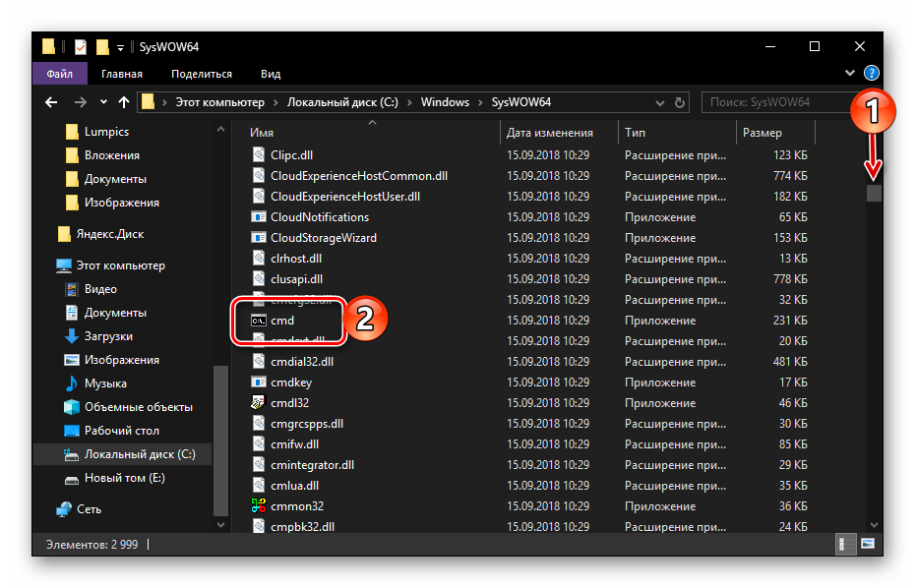Open the recent locations dropdown arrow
Image resolution: width=915 pixels, height=588 pixels.
pos(103,102)
